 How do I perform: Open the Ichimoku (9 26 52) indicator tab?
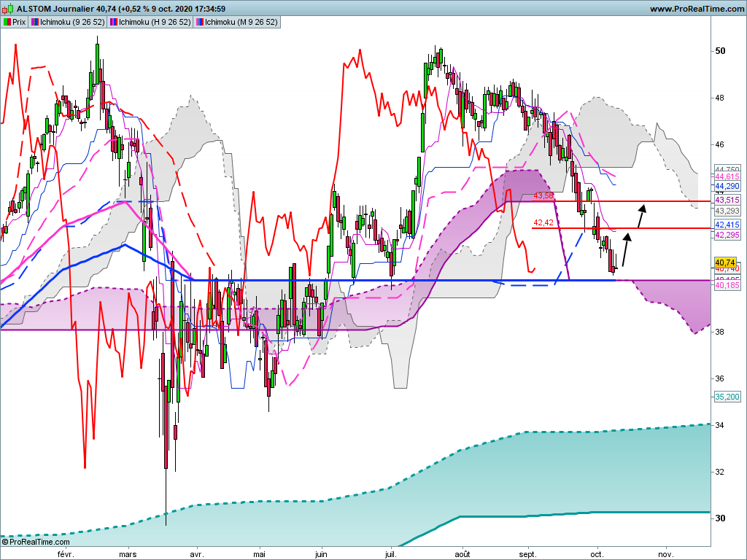[x=68, y=22]
